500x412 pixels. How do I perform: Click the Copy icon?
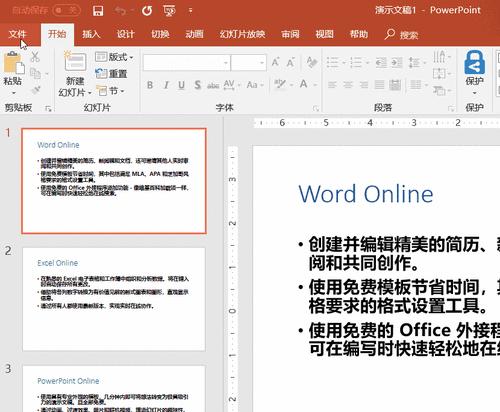coord(35,73)
